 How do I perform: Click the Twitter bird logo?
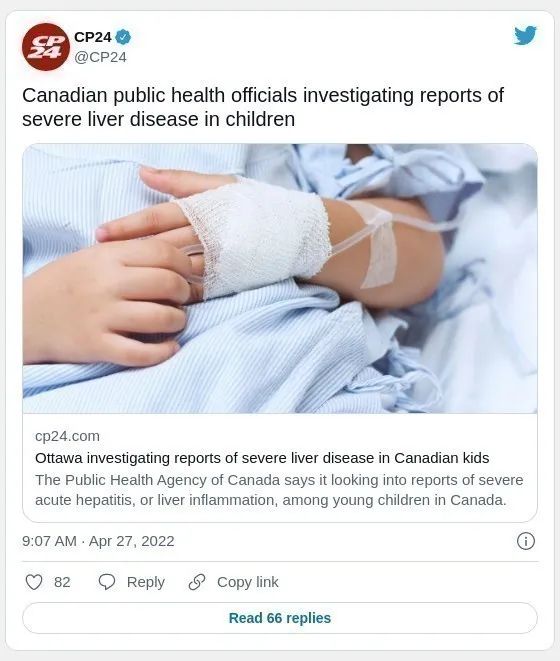point(525,35)
